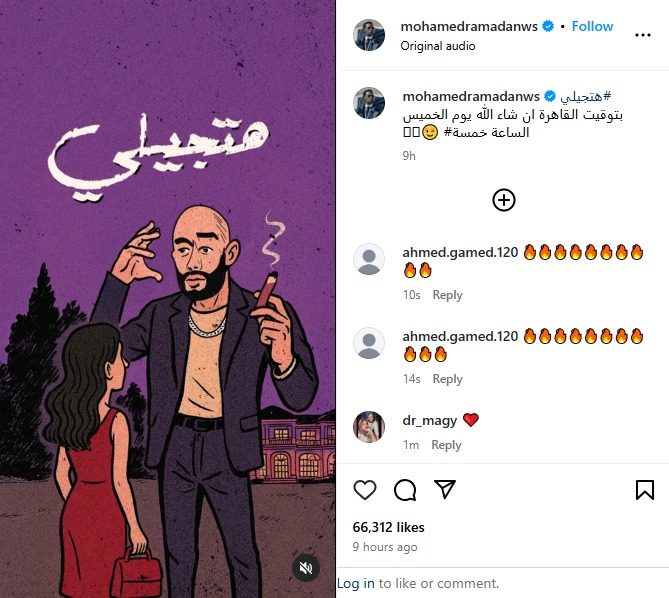669x598 pixels.
Task: Open the ahmed.gamed.120 username in the first comment
Action: tap(460, 252)
